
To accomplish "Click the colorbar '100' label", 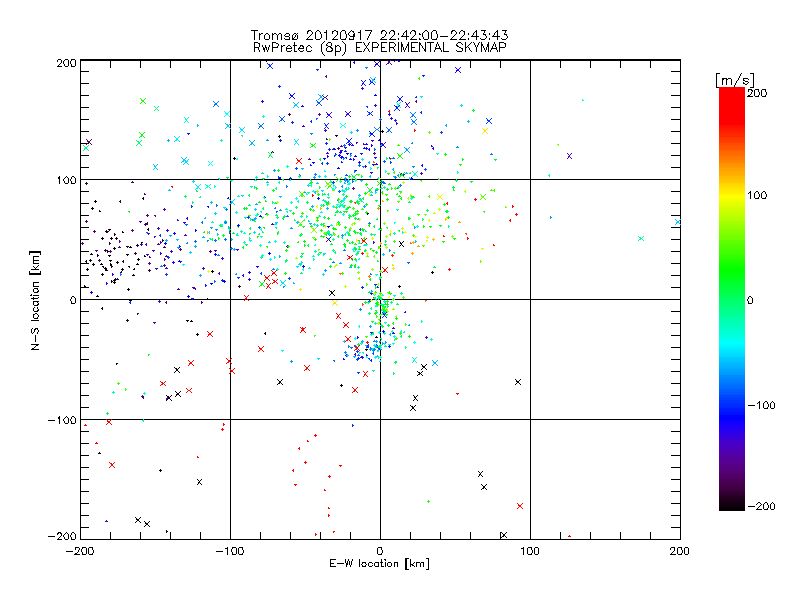I will click(757, 195).
